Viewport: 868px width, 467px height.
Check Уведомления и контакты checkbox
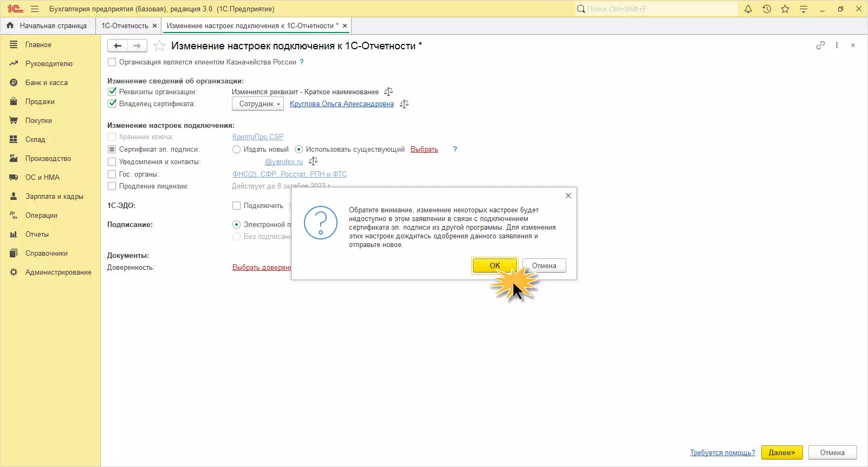tap(112, 161)
